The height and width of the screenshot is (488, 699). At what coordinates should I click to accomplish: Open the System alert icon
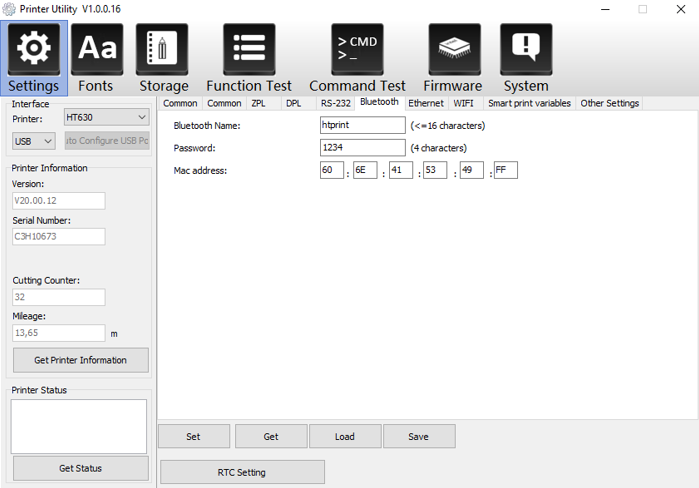(x=525, y=48)
